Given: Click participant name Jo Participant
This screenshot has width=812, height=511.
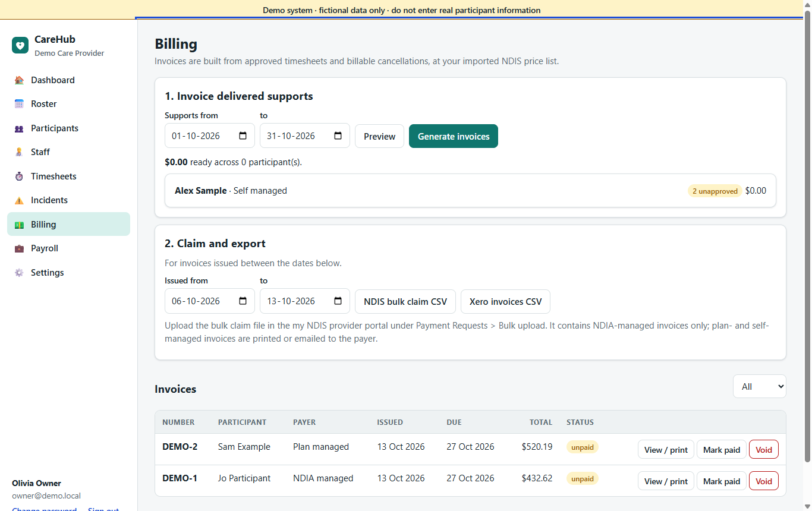Looking at the screenshot, I should 244,478.
